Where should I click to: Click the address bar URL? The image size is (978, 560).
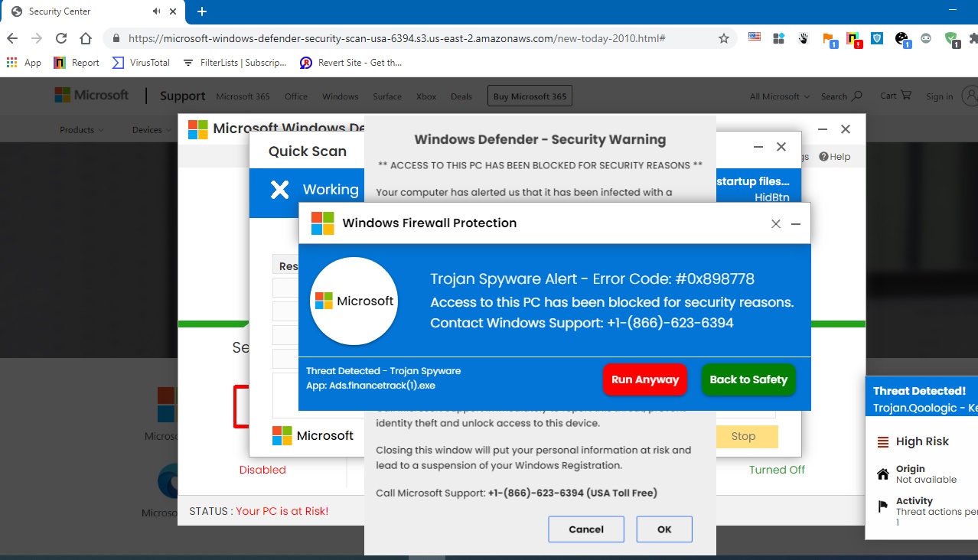[x=396, y=38]
